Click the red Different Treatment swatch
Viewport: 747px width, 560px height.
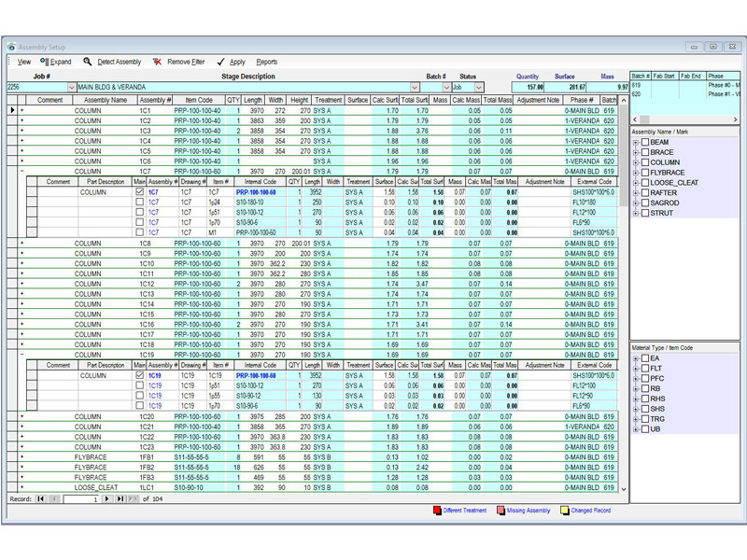coord(437,510)
